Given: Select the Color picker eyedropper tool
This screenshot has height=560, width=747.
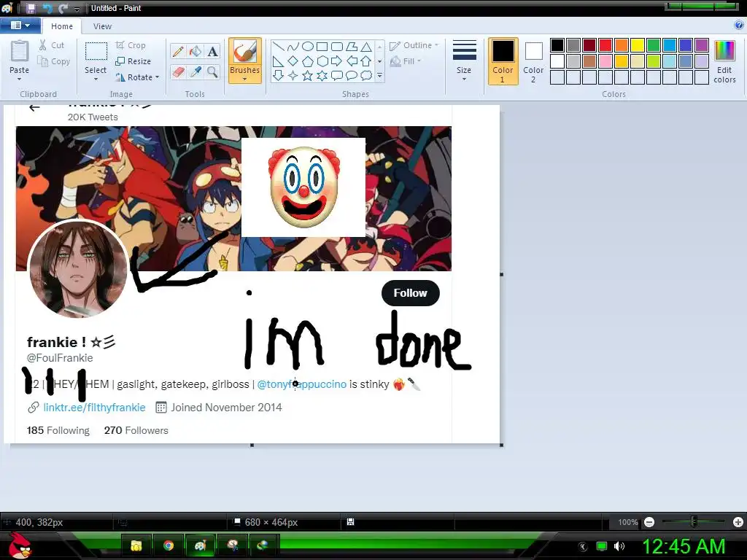Looking at the screenshot, I should pos(196,72).
